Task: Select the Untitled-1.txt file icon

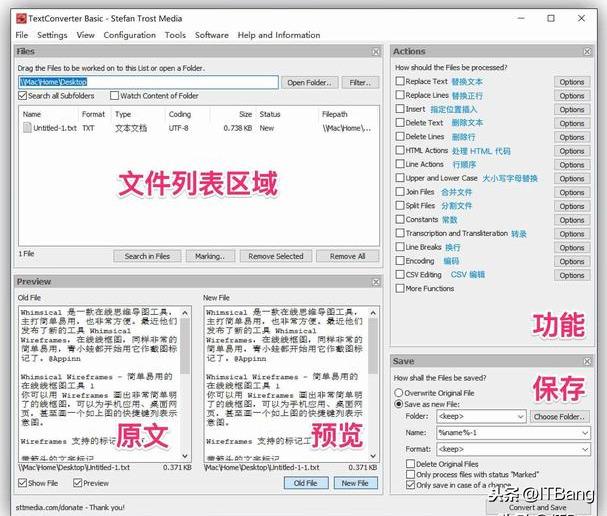Action: 27,127
